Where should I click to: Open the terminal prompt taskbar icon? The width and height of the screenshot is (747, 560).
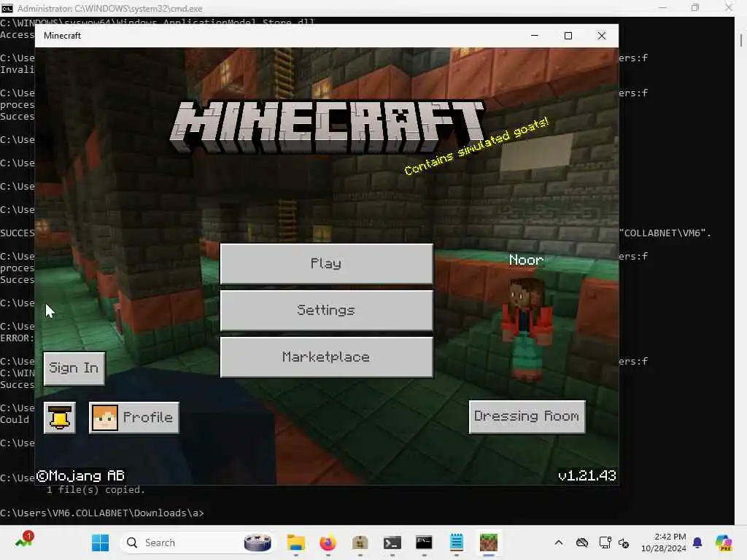(x=392, y=542)
